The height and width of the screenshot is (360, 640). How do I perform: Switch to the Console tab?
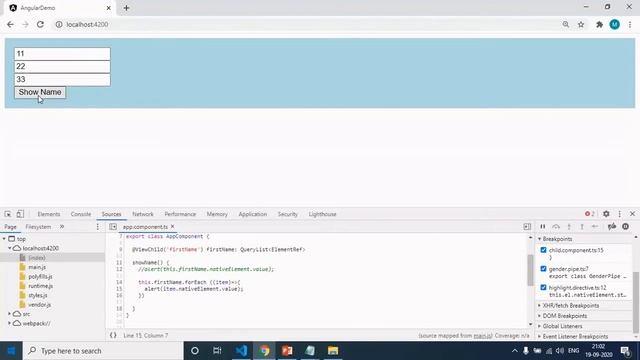[x=81, y=214]
